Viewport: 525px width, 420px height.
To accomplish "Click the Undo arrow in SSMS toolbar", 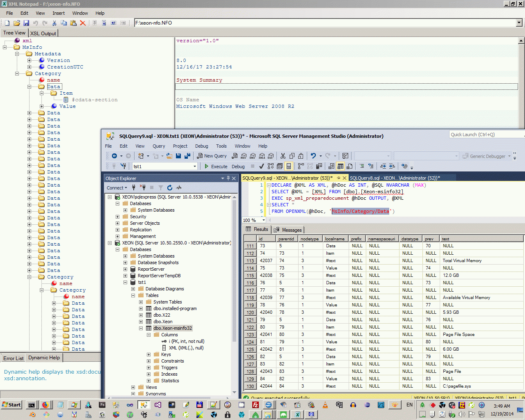I will point(313,156).
